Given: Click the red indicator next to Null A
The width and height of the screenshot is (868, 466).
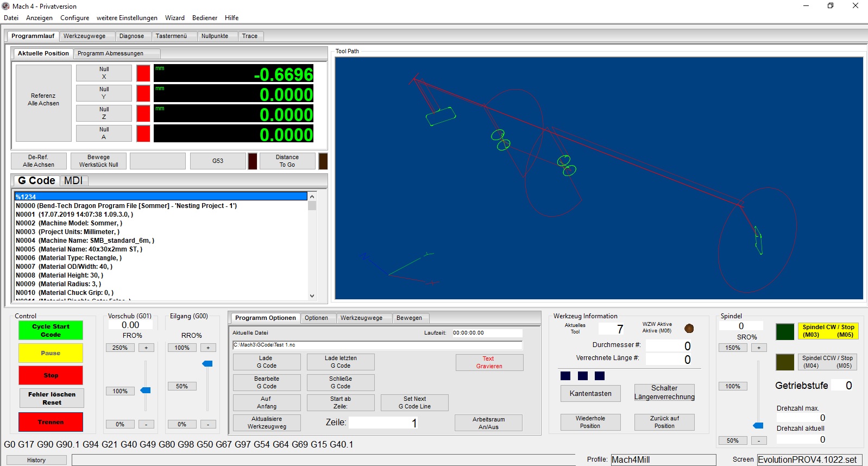Looking at the screenshot, I should click(143, 134).
